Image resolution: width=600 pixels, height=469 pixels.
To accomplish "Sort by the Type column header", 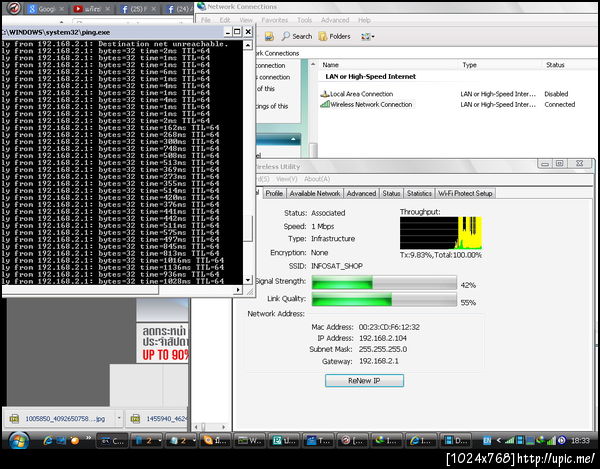I will [500, 65].
